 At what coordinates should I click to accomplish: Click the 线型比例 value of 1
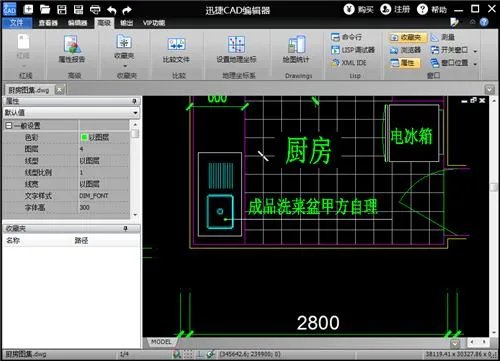pyautogui.click(x=104, y=172)
